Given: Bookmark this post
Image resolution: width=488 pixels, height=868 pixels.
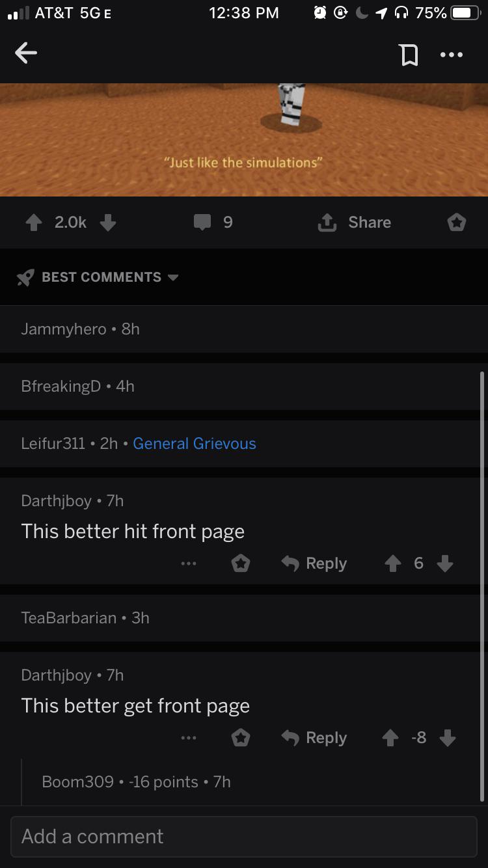Looking at the screenshot, I should (x=409, y=55).
